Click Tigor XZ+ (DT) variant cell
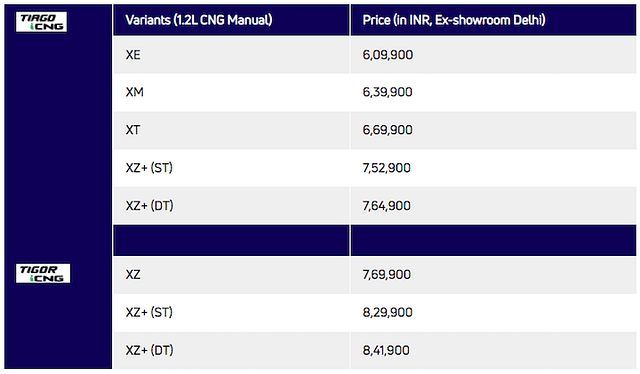Viewport: 640px width, 374px height. (231, 350)
